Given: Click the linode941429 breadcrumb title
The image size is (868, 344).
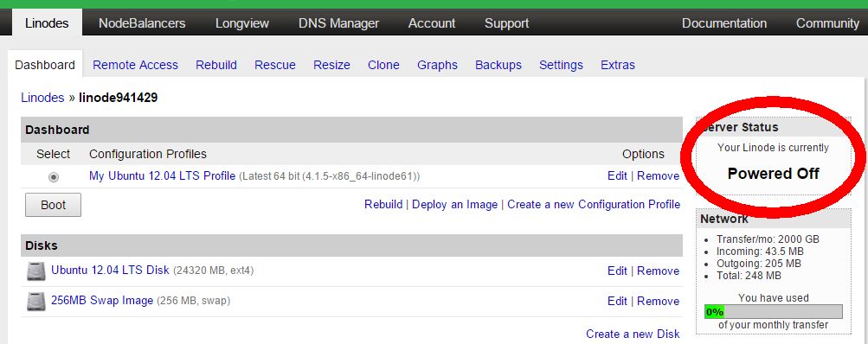Looking at the screenshot, I should (x=119, y=98).
